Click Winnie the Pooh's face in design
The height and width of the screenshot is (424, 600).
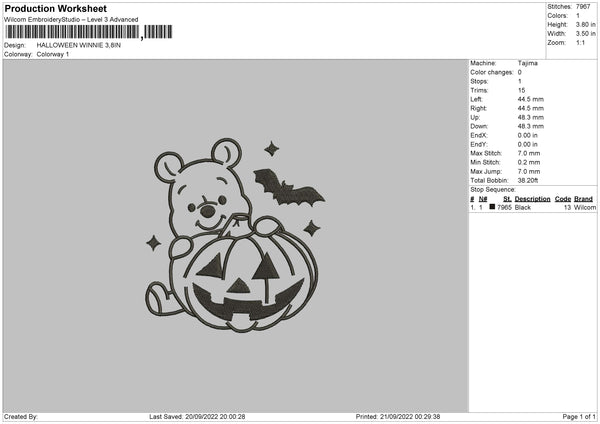click(x=209, y=198)
